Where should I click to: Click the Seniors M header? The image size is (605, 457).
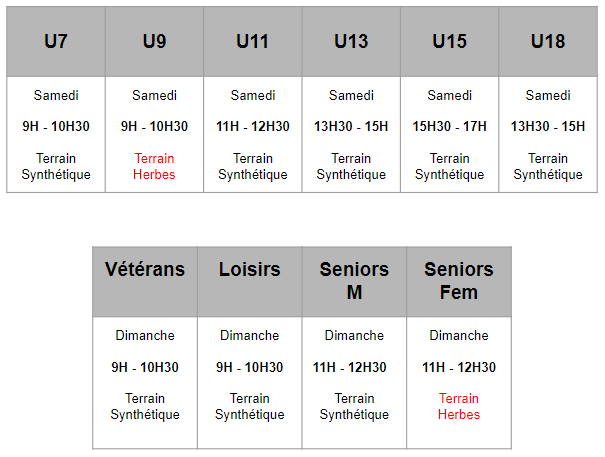(354, 281)
